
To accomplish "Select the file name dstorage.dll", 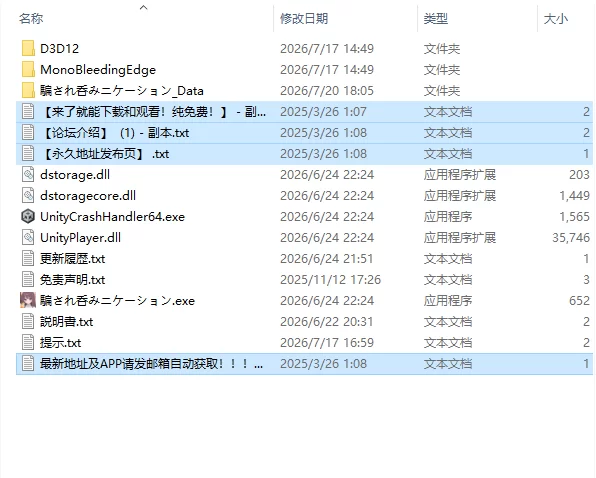I will pos(75,174).
